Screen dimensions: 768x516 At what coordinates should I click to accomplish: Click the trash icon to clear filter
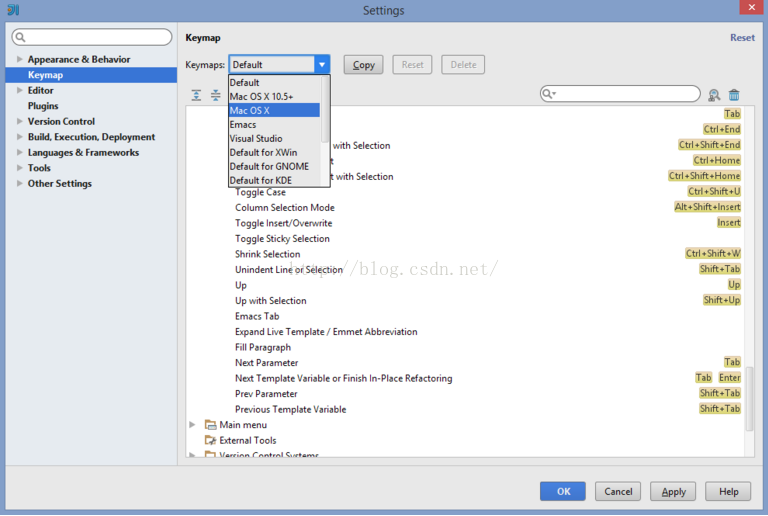pos(734,95)
